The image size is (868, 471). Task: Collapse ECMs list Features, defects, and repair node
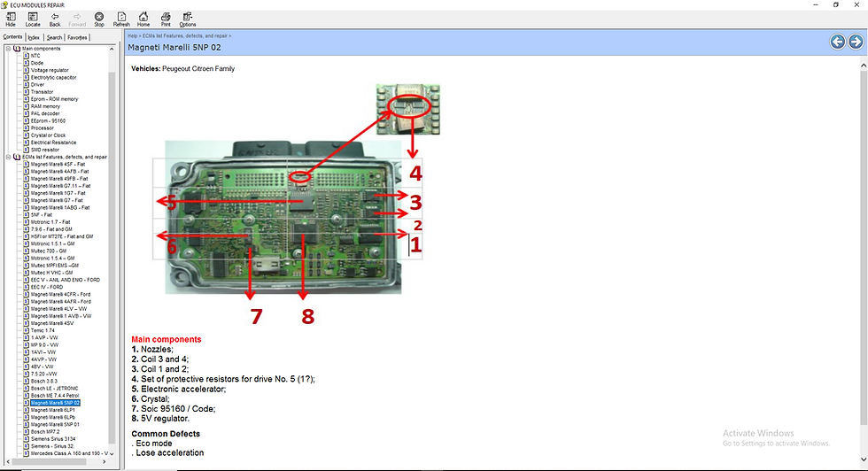(x=8, y=158)
